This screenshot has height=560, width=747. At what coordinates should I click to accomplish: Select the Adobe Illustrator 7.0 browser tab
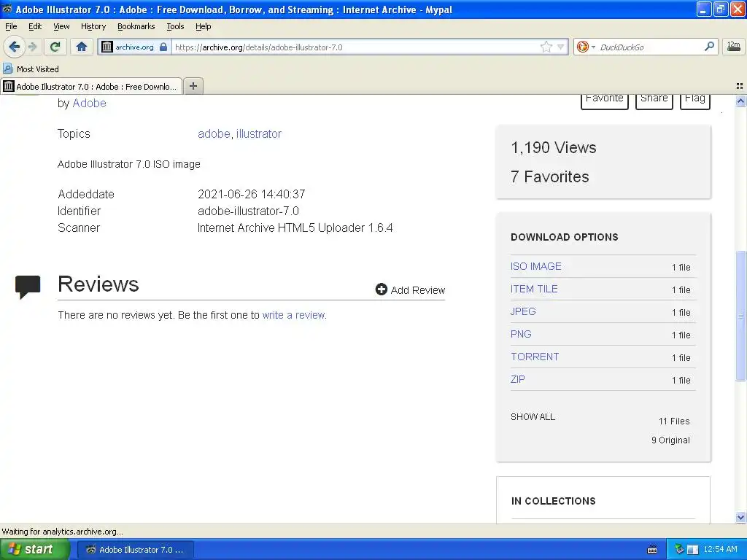(91, 86)
